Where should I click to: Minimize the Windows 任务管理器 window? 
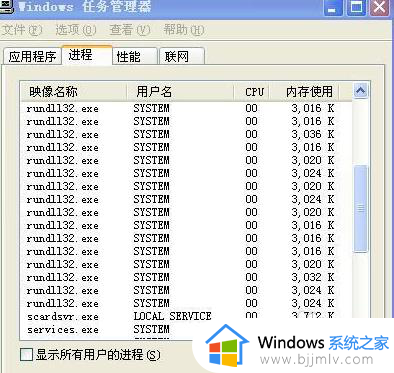(332, 7)
